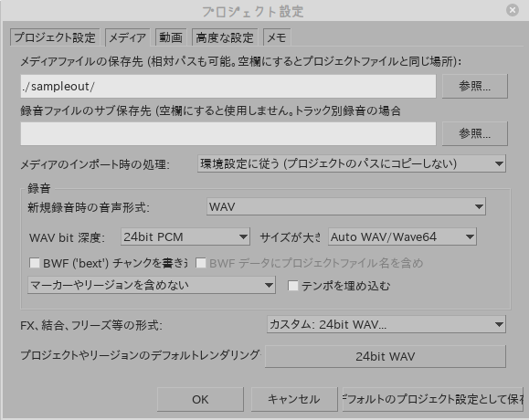Enable the テンポを埋め込む checkbox
Viewport: 529px width, 420px height.
point(293,286)
